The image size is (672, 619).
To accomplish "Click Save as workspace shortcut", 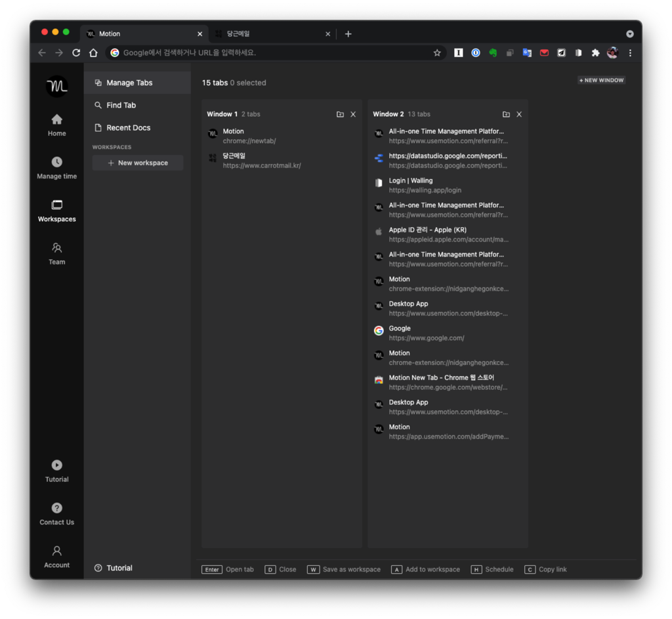I will pyautogui.click(x=344, y=569).
